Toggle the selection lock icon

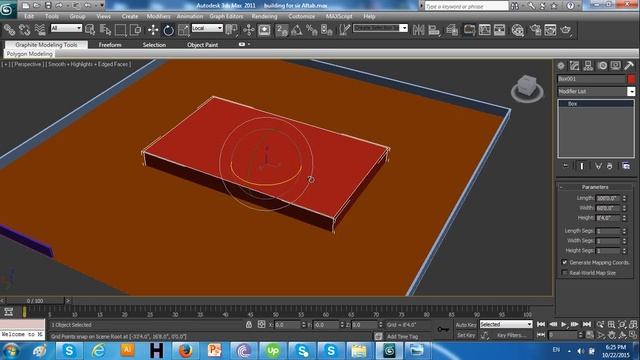coord(249,325)
